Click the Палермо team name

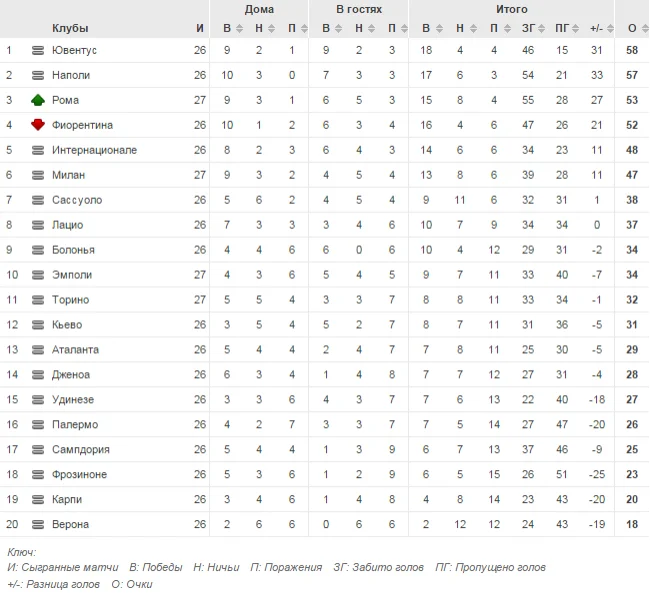click(74, 425)
